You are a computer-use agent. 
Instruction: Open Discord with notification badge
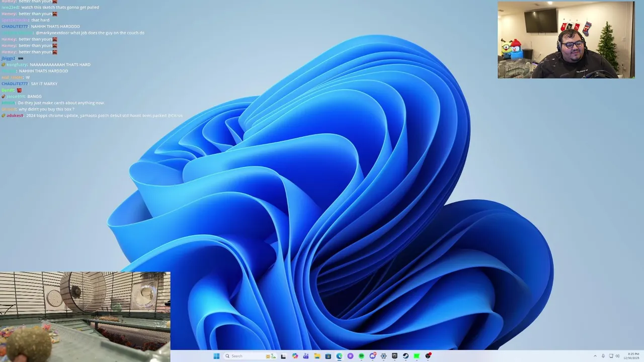(372, 356)
